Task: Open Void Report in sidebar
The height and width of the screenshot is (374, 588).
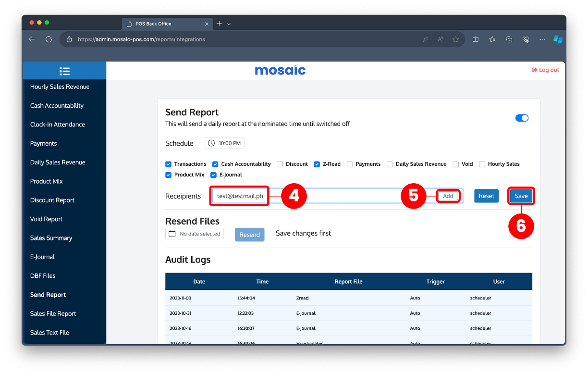Action: click(46, 219)
